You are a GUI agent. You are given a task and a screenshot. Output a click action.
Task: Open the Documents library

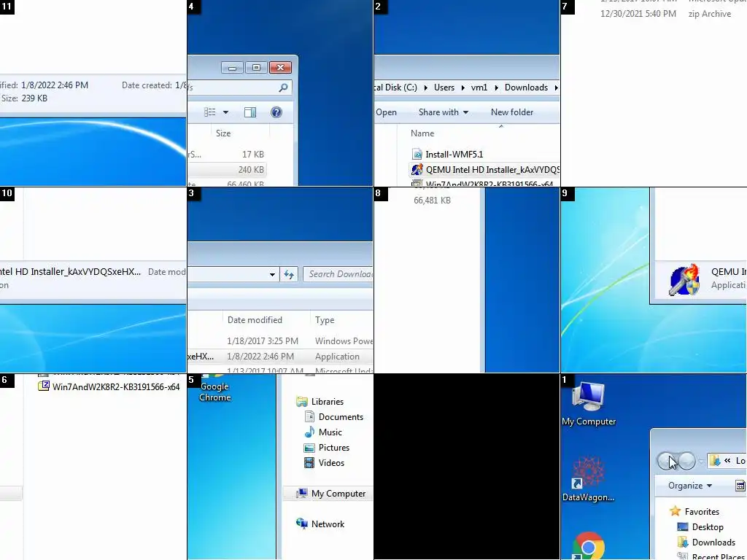point(333,416)
